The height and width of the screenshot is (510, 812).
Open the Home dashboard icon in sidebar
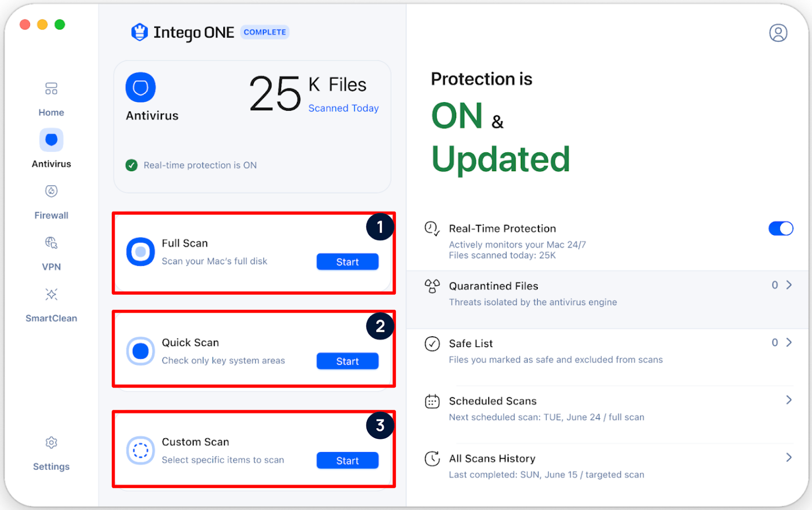point(51,89)
